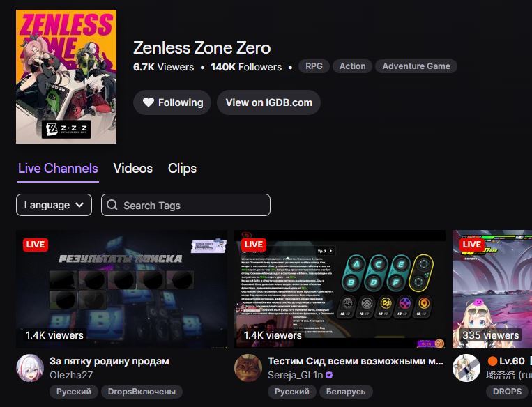Screen dimensions: 532x407
Task: Open third streamer's avatar icon
Action: 466,368
